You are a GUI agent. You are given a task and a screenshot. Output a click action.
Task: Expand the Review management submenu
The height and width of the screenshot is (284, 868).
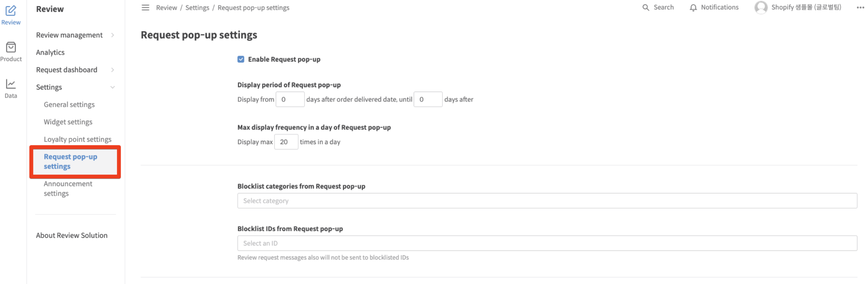(113, 35)
